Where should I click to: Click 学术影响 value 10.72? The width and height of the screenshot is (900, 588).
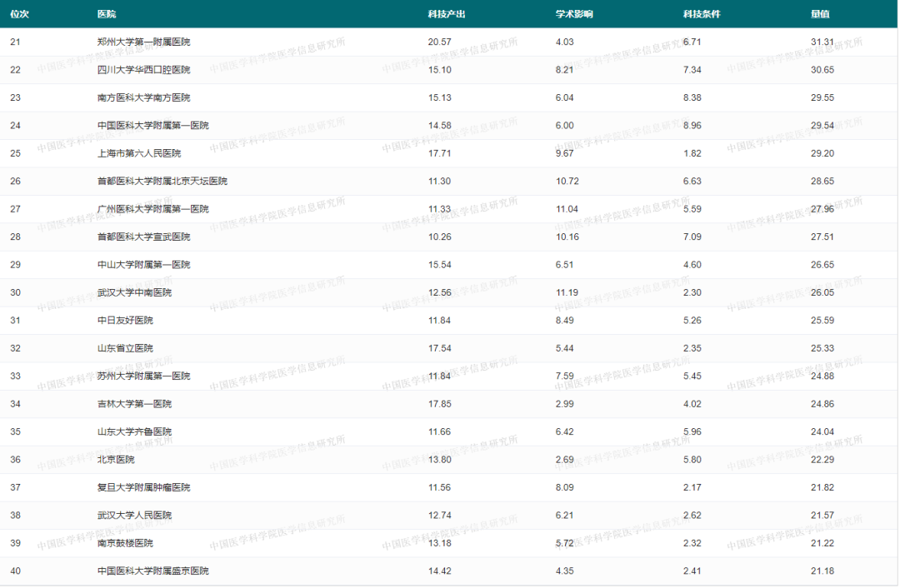point(567,182)
